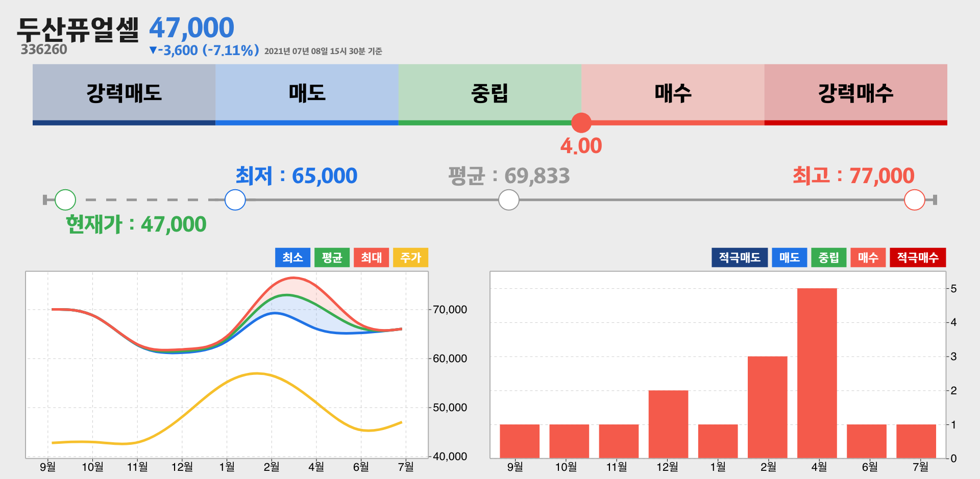Click the 2월 x-axis label in price chart
This screenshot has height=479, width=980.
(x=272, y=467)
